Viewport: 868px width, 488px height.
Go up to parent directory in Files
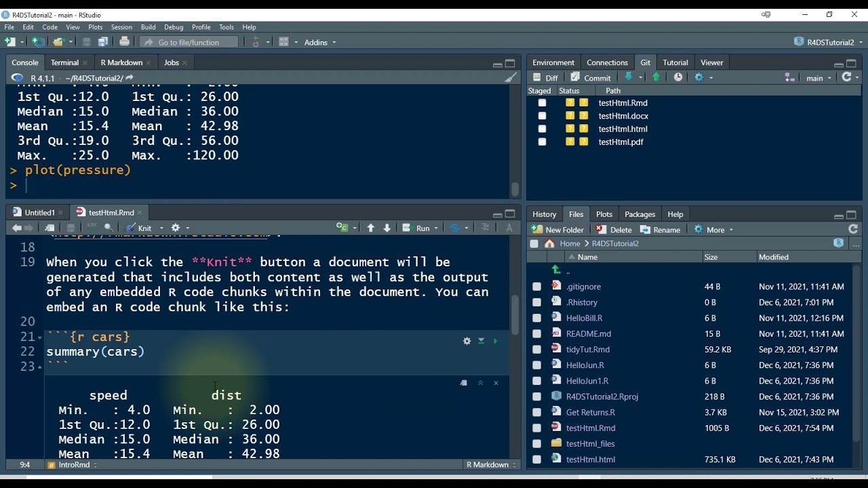[x=556, y=270]
